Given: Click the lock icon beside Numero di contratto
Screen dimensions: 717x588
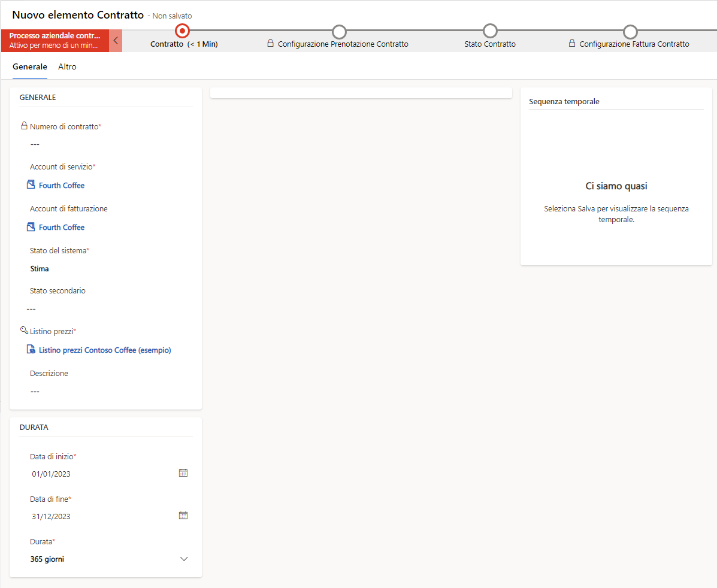Looking at the screenshot, I should coord(24,126).
